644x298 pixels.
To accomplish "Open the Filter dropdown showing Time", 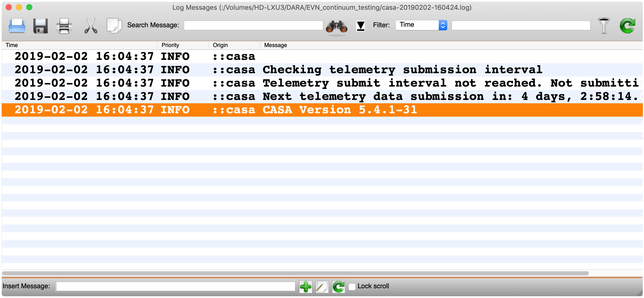I will tap(421, 25).
